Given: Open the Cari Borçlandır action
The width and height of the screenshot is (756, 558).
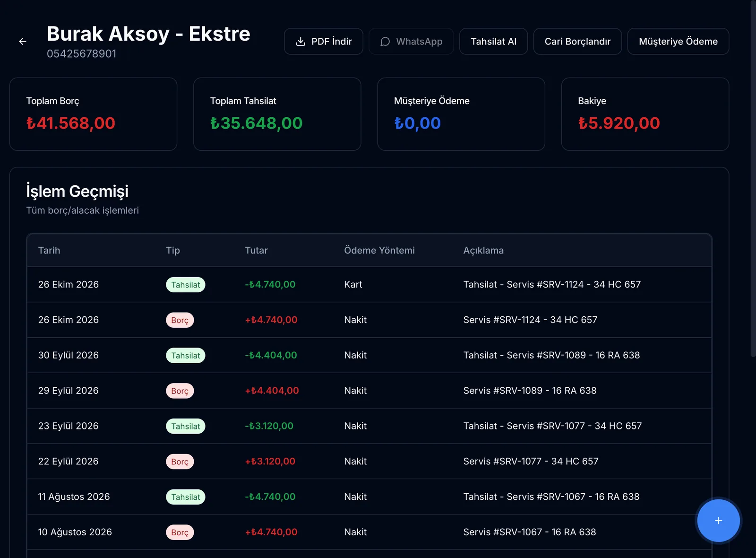Looking at the screenshot, I should tap(577, 42).
